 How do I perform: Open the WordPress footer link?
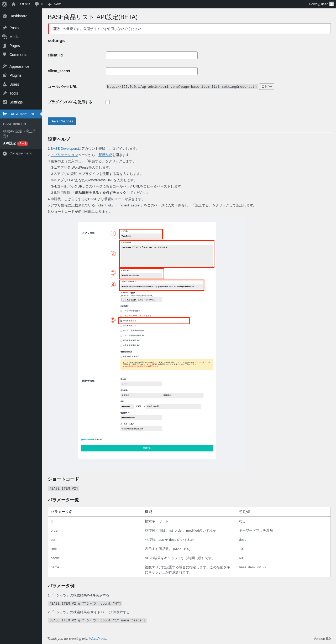pyautogui.click(x=98, y=639)
